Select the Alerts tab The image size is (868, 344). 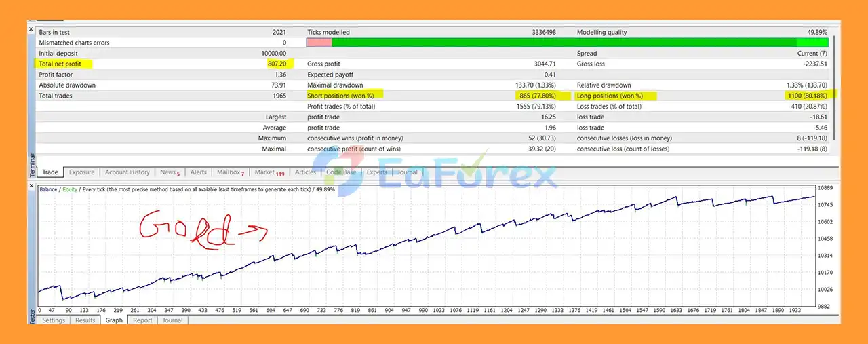[x=198, y=172]
